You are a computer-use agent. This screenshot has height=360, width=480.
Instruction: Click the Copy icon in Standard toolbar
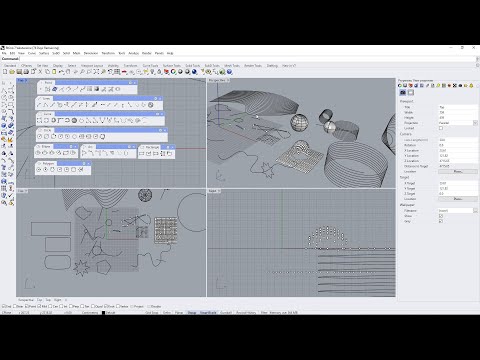47,72
